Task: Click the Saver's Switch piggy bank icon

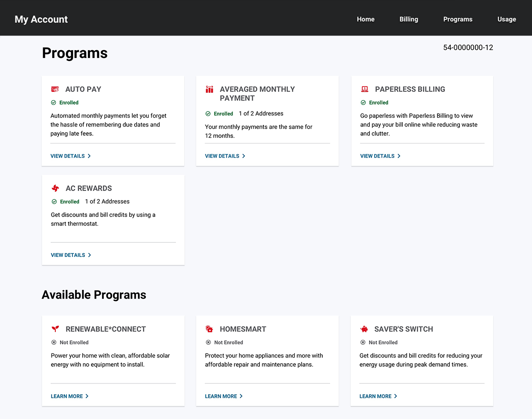Action: [364, 329]
